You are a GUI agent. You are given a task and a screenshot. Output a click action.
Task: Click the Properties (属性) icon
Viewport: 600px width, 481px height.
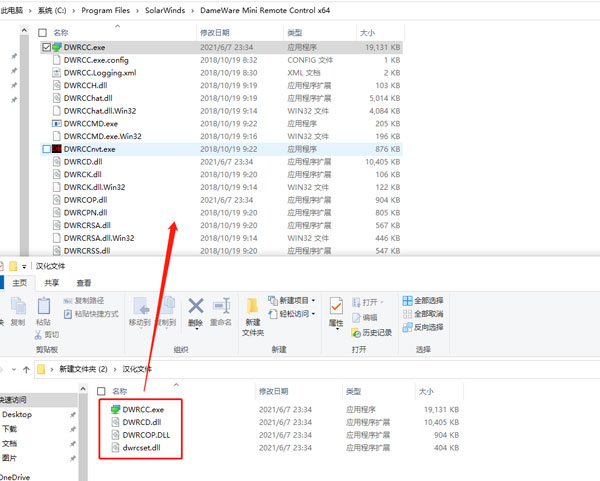pos(336,307)
